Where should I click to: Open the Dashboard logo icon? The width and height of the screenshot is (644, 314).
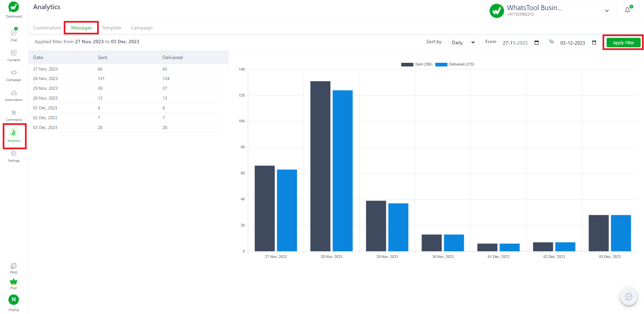[x=13, y=7]
